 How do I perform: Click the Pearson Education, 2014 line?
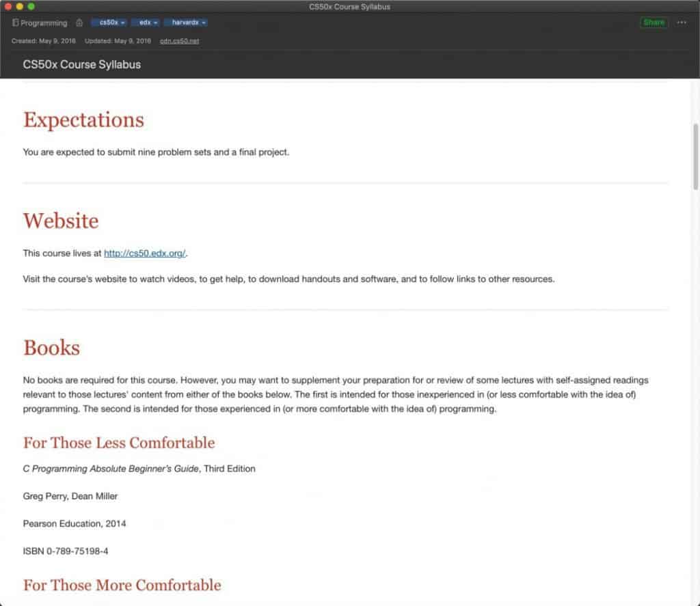(x=75, y=523)
